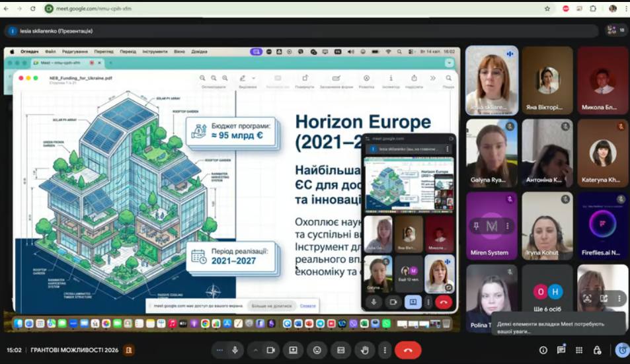Open the Файл menu in shared screen

pos(50,52)
